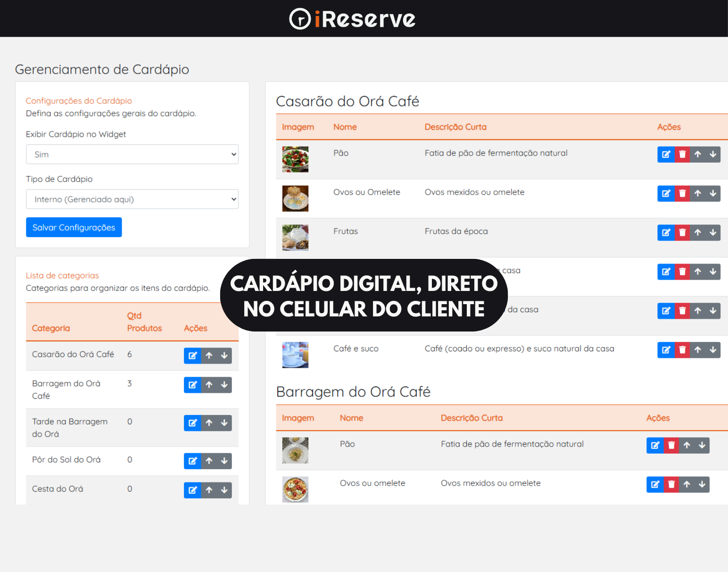Move Cesta do Orá category down
This screenshot has height=572, width=728.
[224, 490]
